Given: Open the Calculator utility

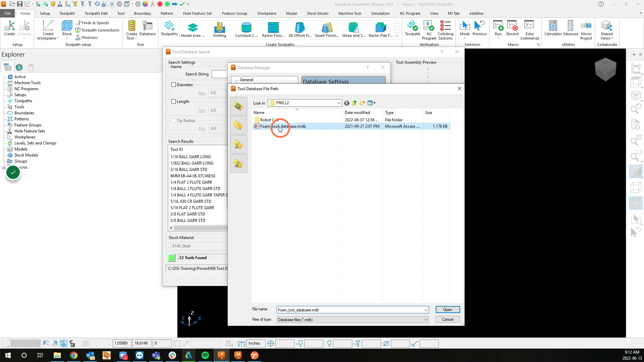Looking at the screenshot, I should (553, 28).
